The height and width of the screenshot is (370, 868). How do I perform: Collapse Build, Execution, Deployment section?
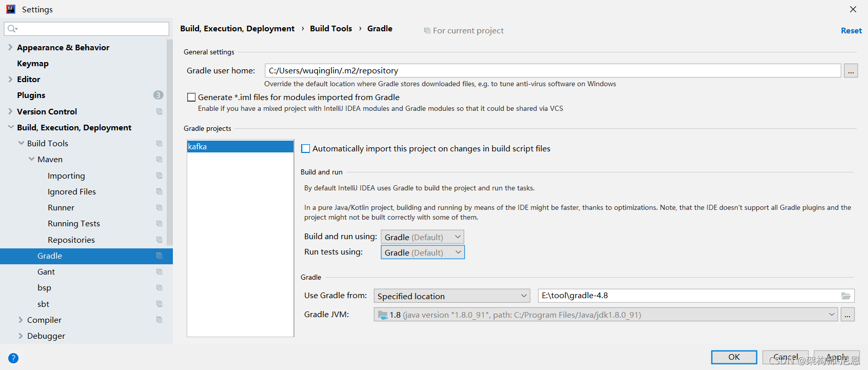click(x=10, y=127)
